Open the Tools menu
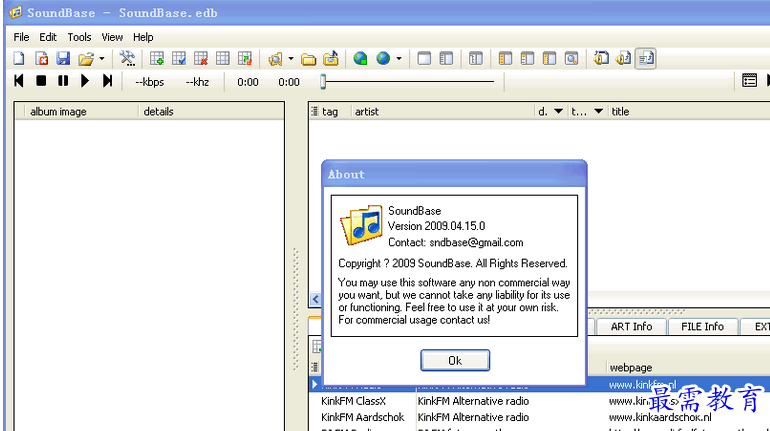This screenshot has width=770, height=431. [79, 37]
